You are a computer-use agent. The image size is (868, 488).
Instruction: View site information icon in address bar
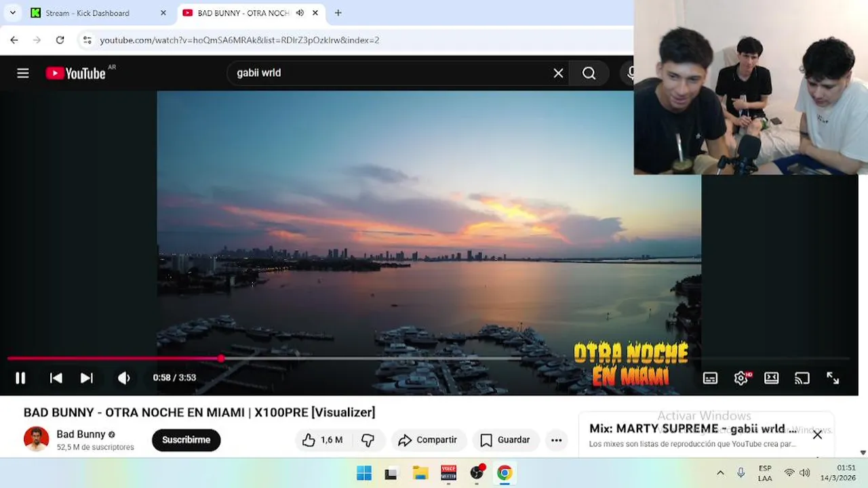click(x=87, y=40)
